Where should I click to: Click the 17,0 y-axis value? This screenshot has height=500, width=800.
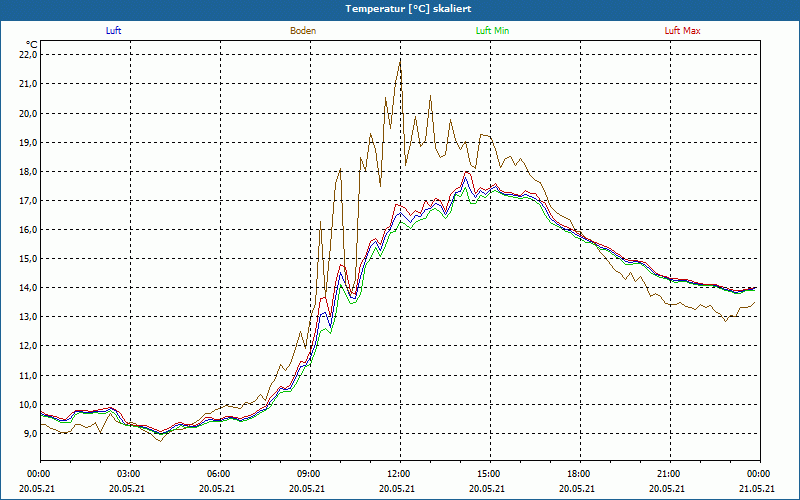tap(29, 201)
